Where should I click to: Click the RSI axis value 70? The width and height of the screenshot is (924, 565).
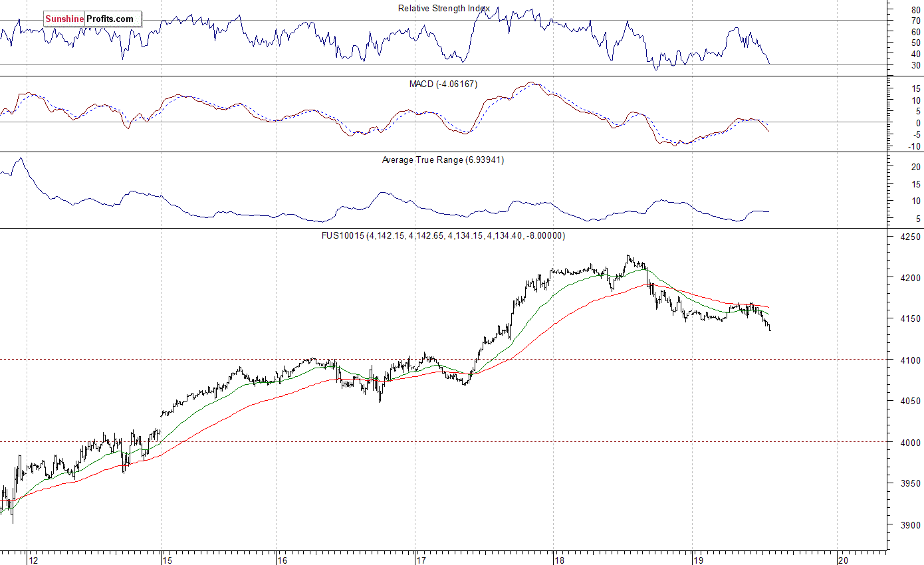coord(915,21)
